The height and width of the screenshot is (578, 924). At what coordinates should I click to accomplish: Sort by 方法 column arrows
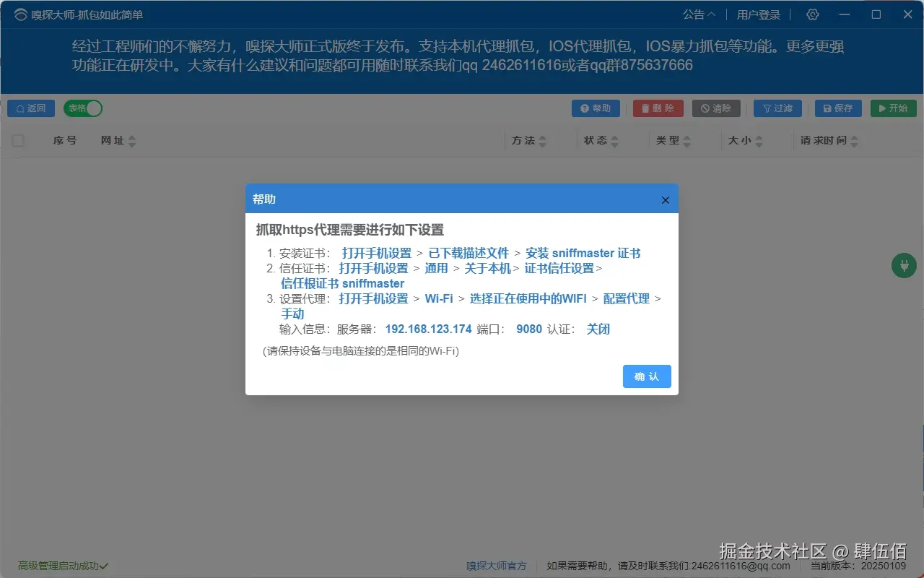click(x=543, y=142)
